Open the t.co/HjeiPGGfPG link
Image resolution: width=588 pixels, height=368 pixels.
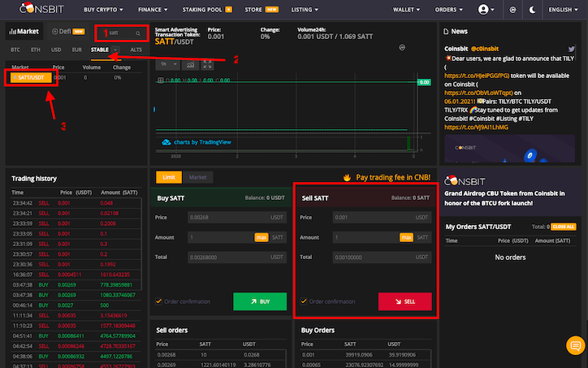coord(477,76)
